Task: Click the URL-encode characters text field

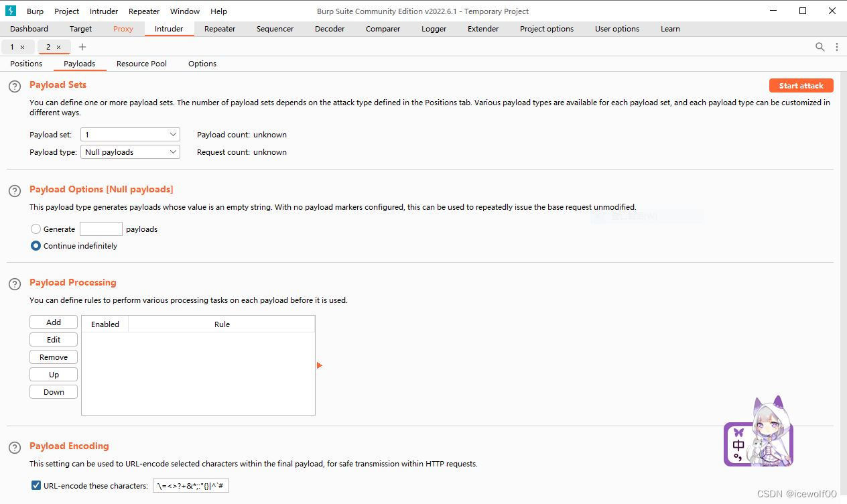Action: point(191,486)
